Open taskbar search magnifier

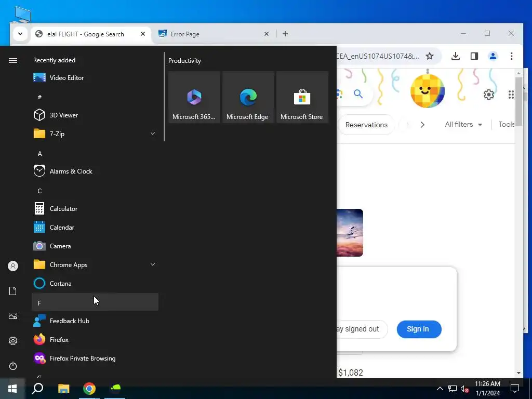pyautogui.click(x=37, y=389)
